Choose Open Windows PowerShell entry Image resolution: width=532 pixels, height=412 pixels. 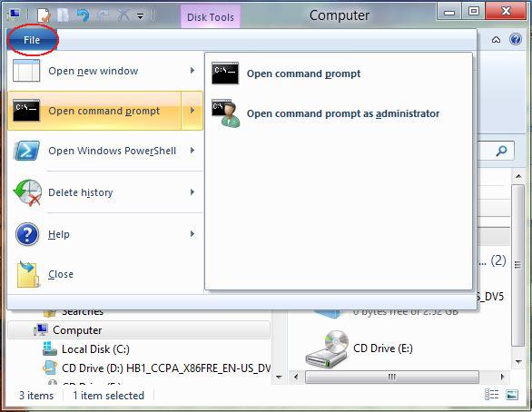105,151
